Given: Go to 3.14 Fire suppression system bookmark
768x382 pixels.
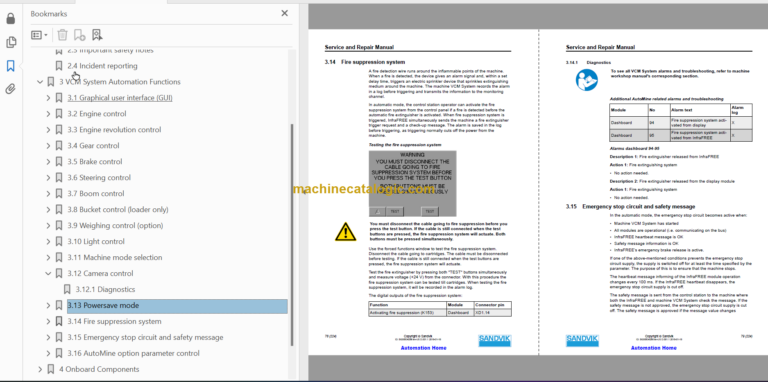Looking at the screenshot, I should (114, 322).
